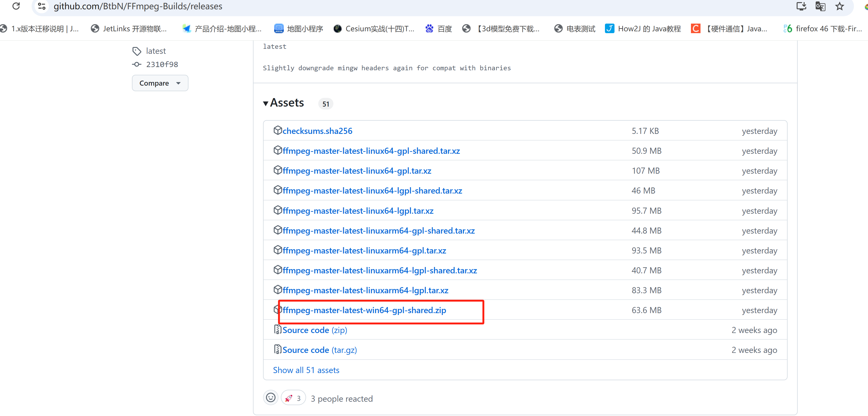Download ffmpeg-master-latest-linux64-gpl.tar.xz
The image size is (868, 416).
click(x=356, y=171)
